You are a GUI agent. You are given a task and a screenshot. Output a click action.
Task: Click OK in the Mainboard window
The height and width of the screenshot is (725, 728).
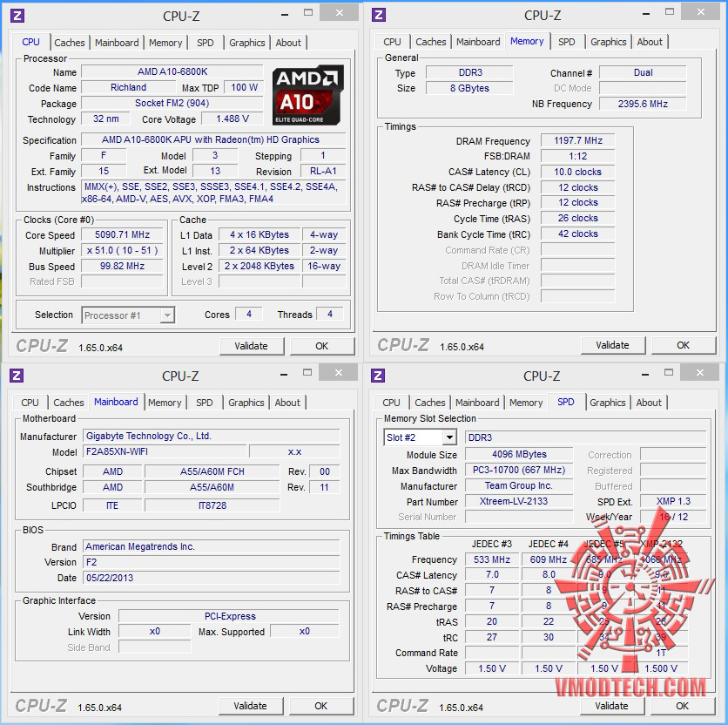[320, 706]
